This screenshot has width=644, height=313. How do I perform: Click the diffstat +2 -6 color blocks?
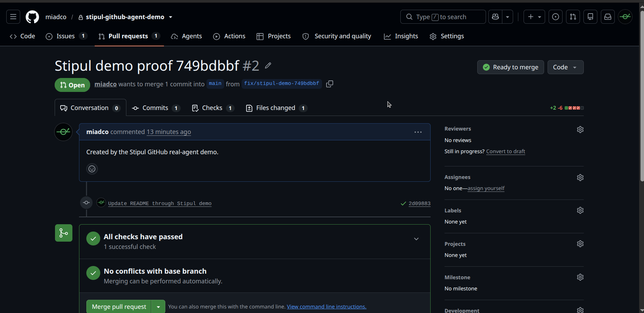[574, 108]
